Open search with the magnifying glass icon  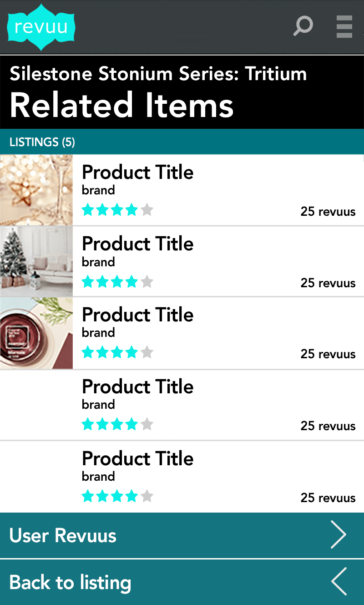point(303,26)
